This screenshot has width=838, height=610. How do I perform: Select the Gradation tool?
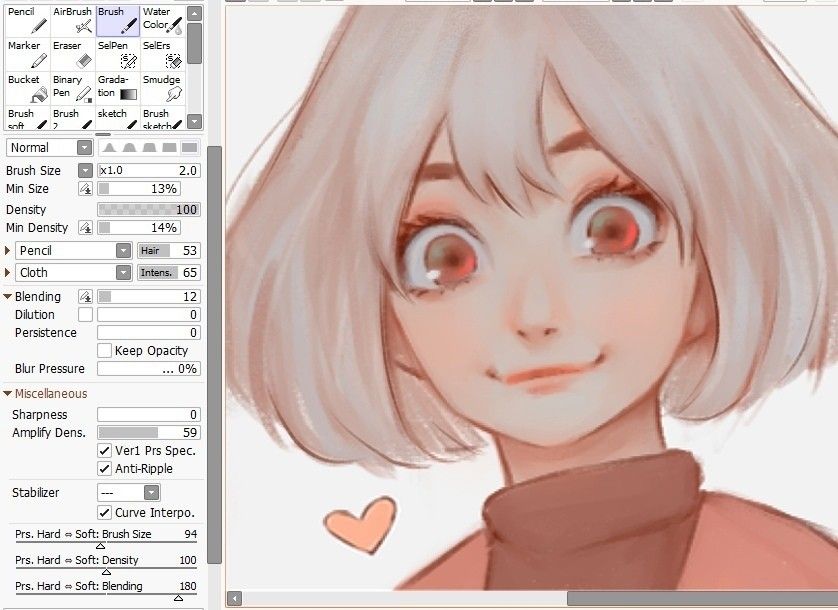pos(118,88)
